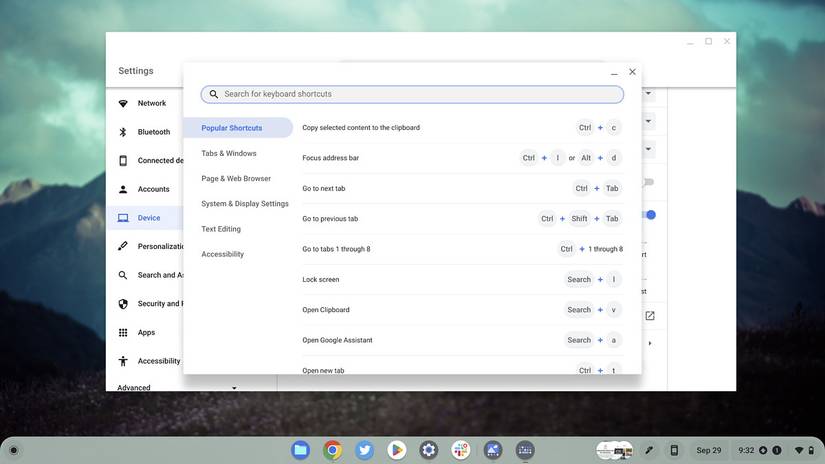The height and width of the screenshot is (464, 825).
Task: Click the 'Open Clipboard' shortcut row
Action: click(x=462, y=310)
